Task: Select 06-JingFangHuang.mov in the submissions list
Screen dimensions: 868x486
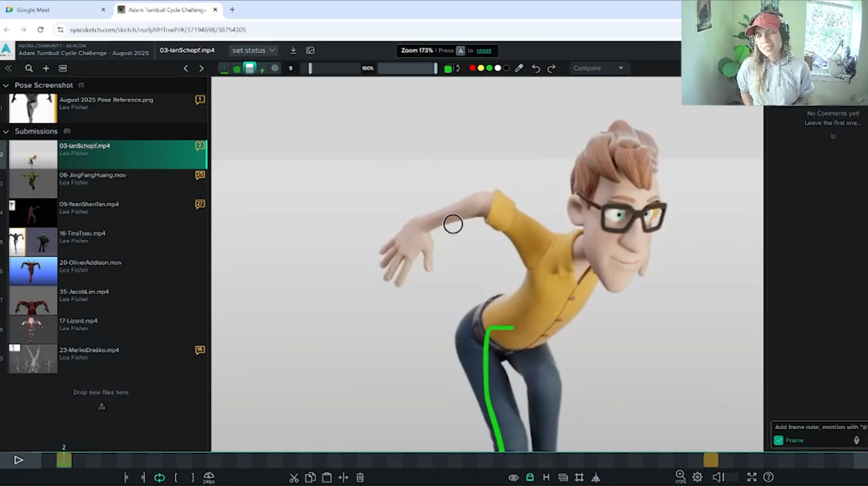Action: tap(92, 175)
